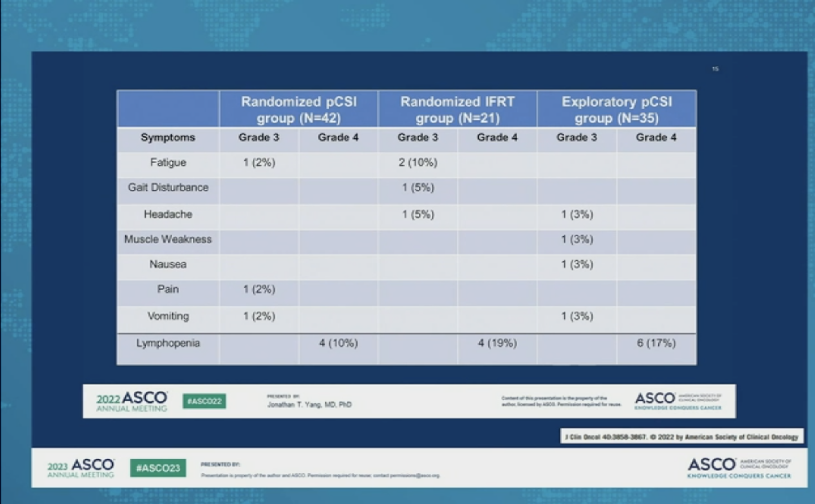Click the "4 (10%)" Lymphopenia value
Image resolution: width=815 pixels, height=504 pixels.
pos(338,343)
